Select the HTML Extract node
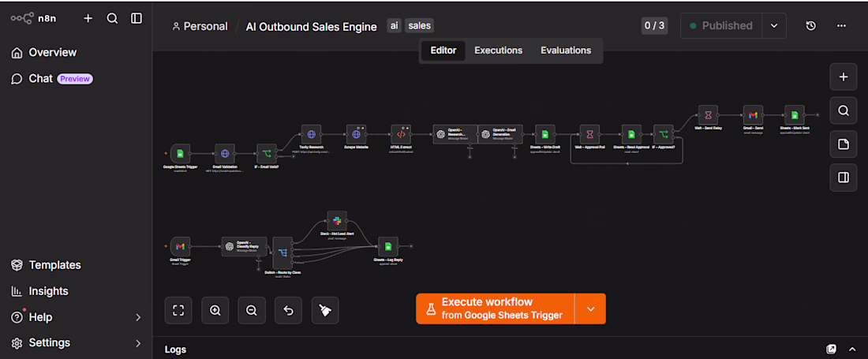 pos(401,134)
